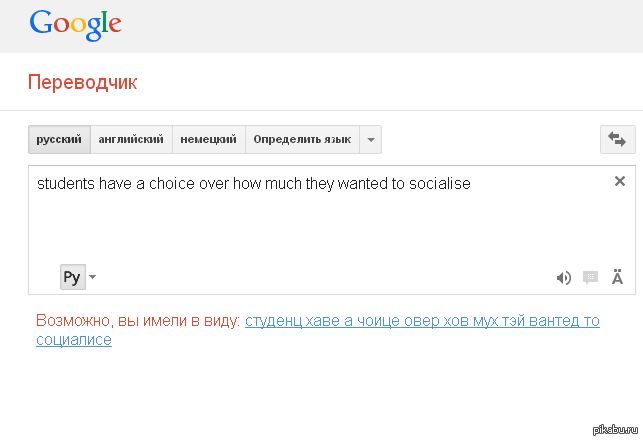Switch source language to английский

point(131,140)
